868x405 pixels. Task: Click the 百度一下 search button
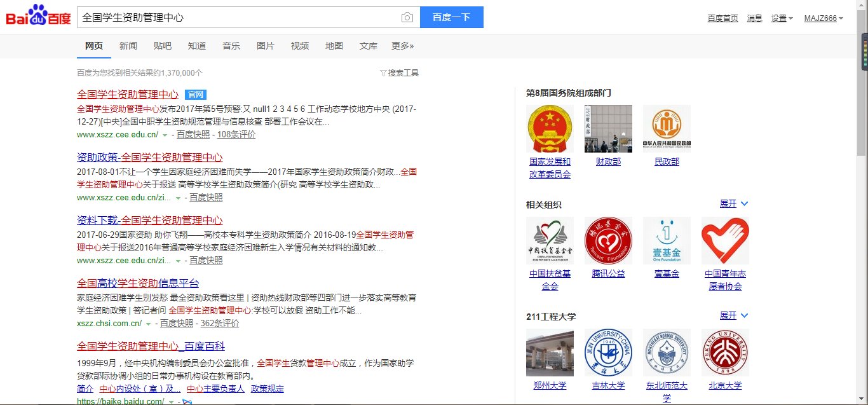(451, 17)
